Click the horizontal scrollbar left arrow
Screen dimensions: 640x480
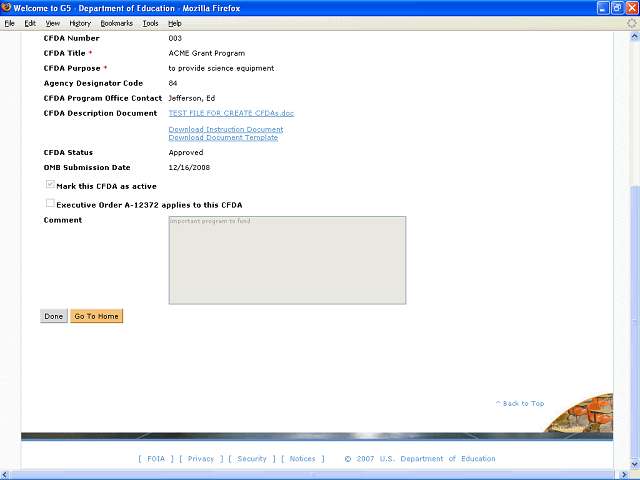5,475
